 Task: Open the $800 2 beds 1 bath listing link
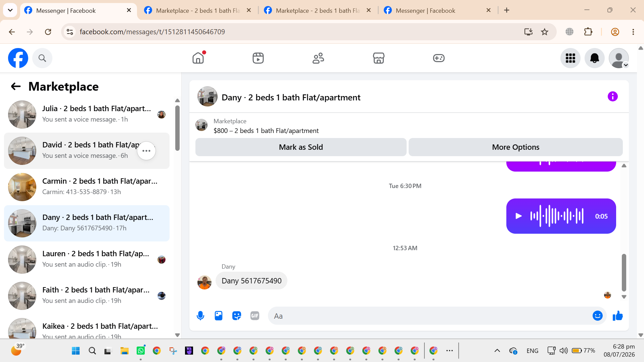coord(266,131)
